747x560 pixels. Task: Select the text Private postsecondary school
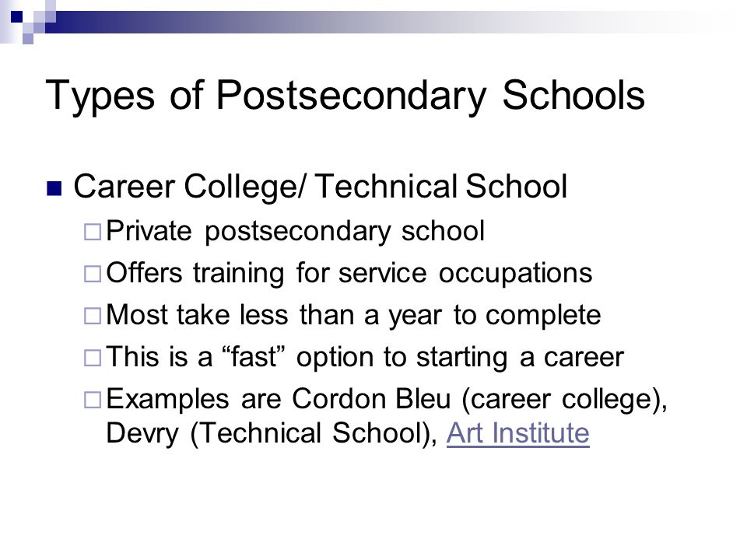[296, 232]
